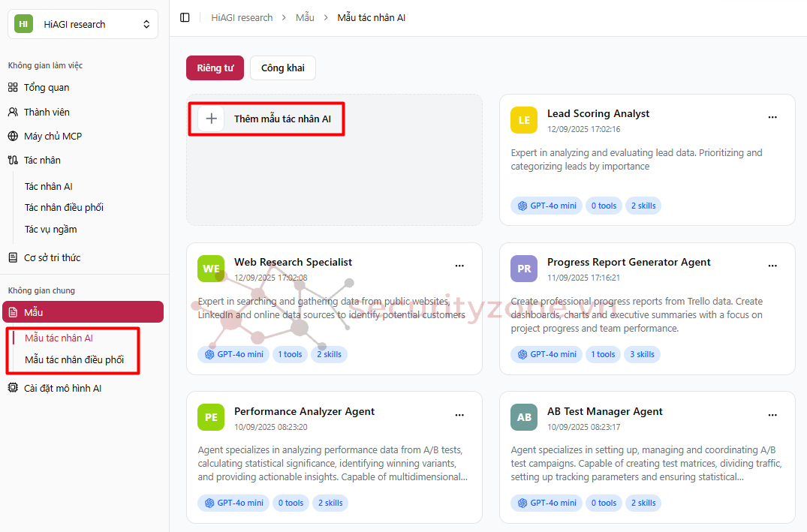The width and height of the screenshot is (807, 532).
Task: Open Web Research Specialist three-dot menu
Action: [459, 266]
